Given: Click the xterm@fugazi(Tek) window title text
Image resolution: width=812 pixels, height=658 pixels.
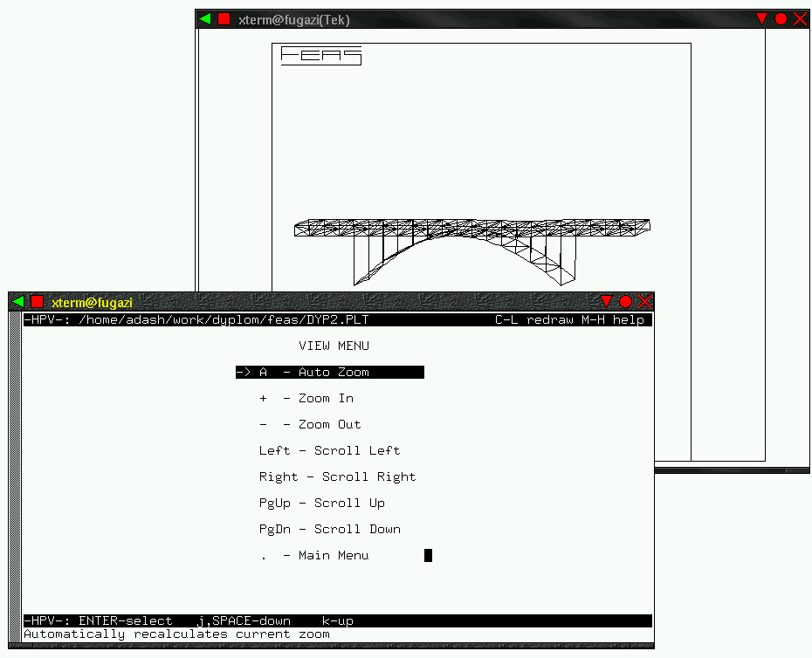Looking at the screenshot, I should (294, 20).
